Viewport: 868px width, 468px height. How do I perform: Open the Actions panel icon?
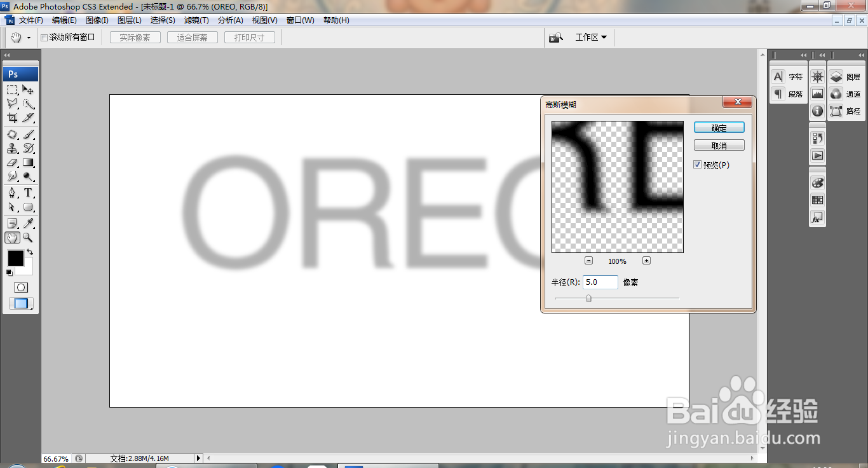tap(817, 155)
